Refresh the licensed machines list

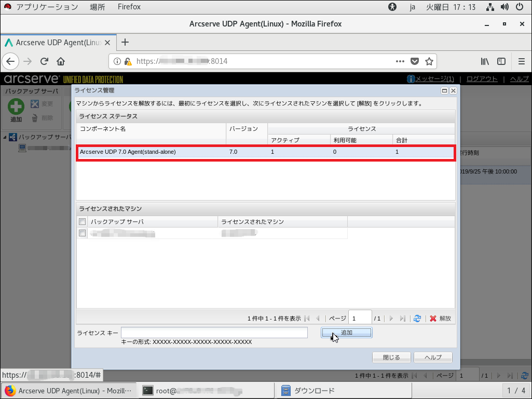pos(417,318)
